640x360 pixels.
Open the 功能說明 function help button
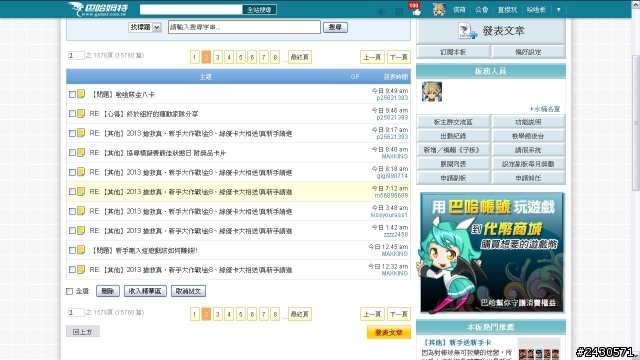point(529,122)
